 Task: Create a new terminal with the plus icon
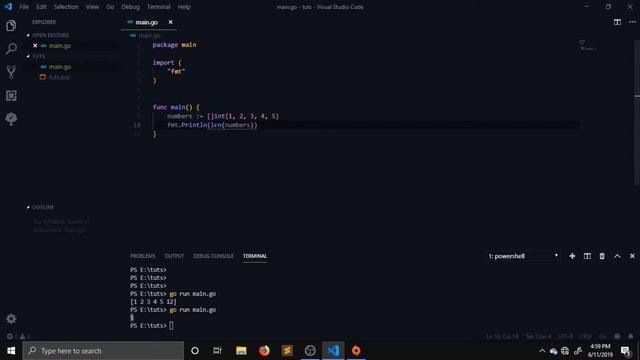pos(572,256)
